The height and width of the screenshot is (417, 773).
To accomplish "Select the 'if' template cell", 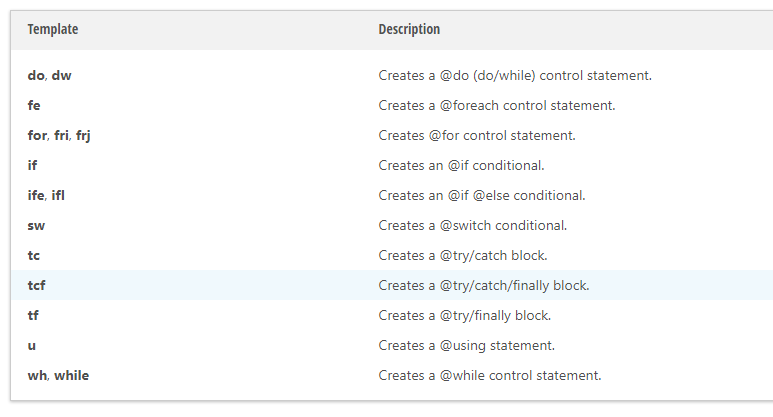I will click(32, 166).
